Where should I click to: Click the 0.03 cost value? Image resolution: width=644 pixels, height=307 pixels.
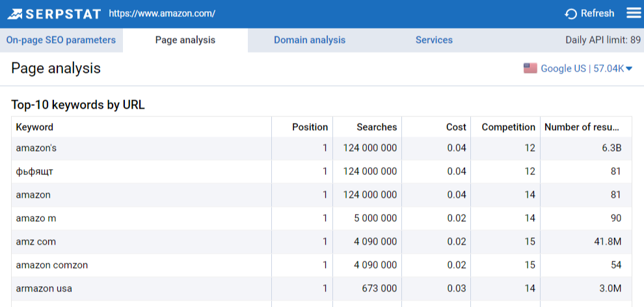click(x=457, y=289)
